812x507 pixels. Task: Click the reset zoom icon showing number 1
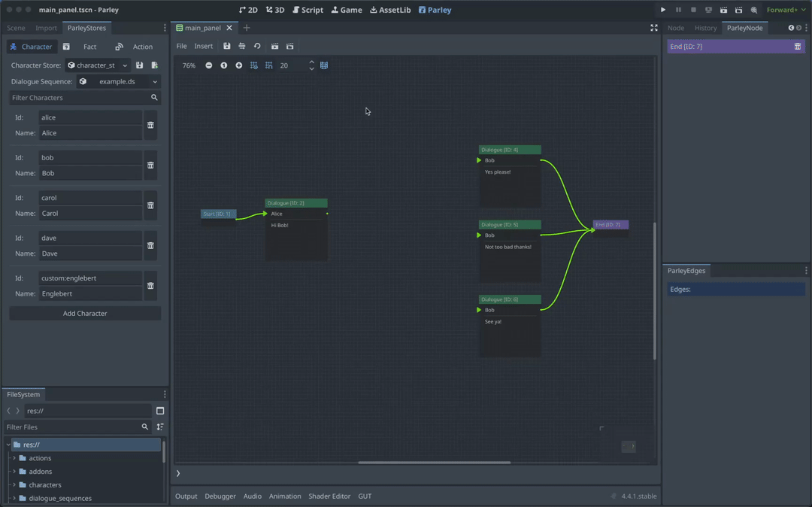click(x=224, y=65)
